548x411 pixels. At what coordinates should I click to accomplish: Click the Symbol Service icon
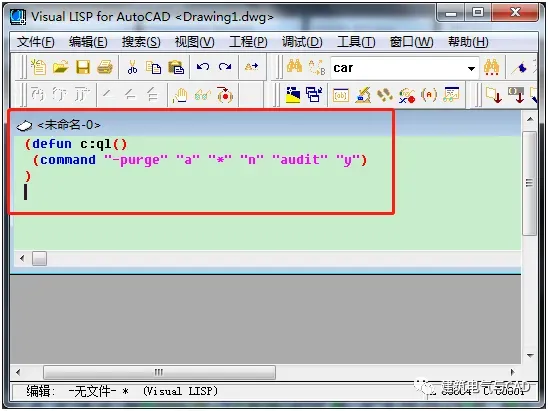pyautogui.click(x=407, y=95)
